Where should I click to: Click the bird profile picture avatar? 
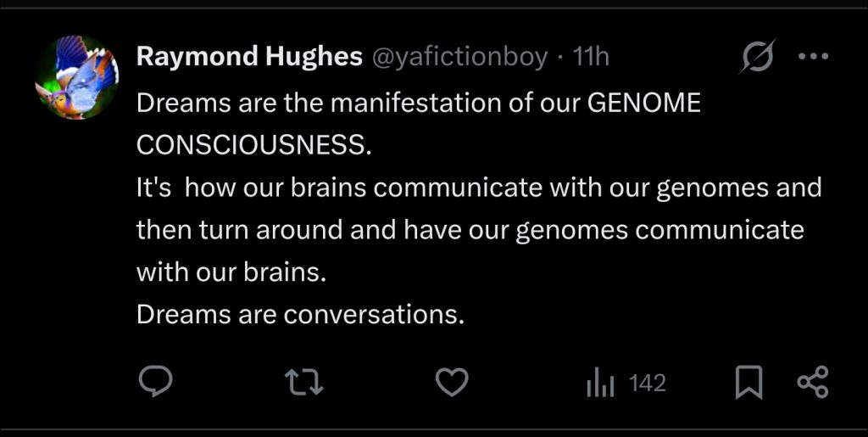tap(77, 78)
